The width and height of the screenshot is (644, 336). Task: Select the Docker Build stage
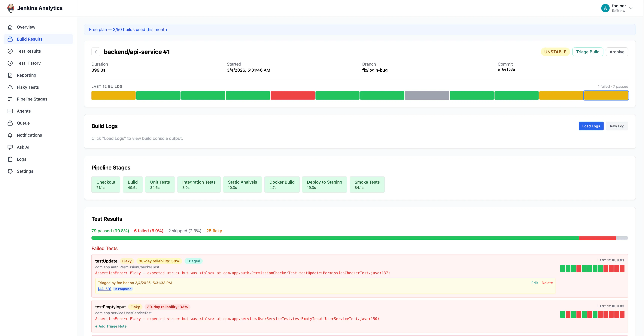pyautogui.click(x=282, y=185)
